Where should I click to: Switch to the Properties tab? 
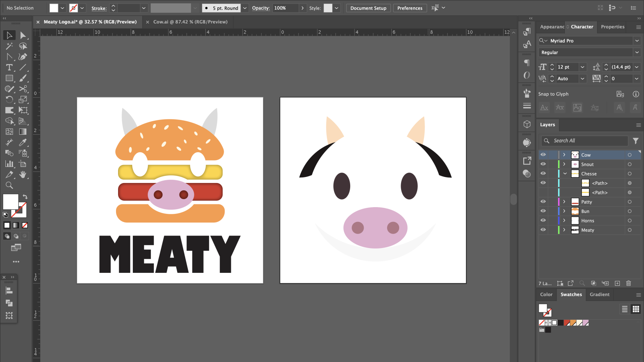click(612, 27)
